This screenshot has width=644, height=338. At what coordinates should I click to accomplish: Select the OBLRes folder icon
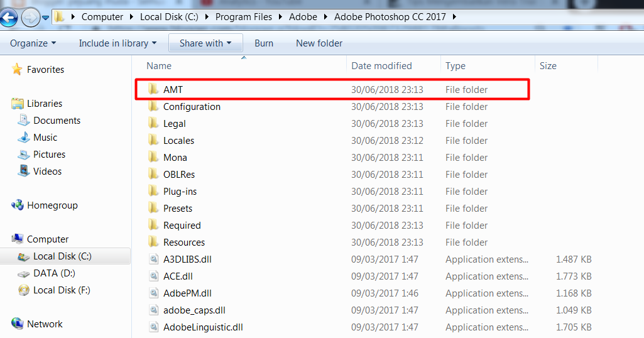153,174
